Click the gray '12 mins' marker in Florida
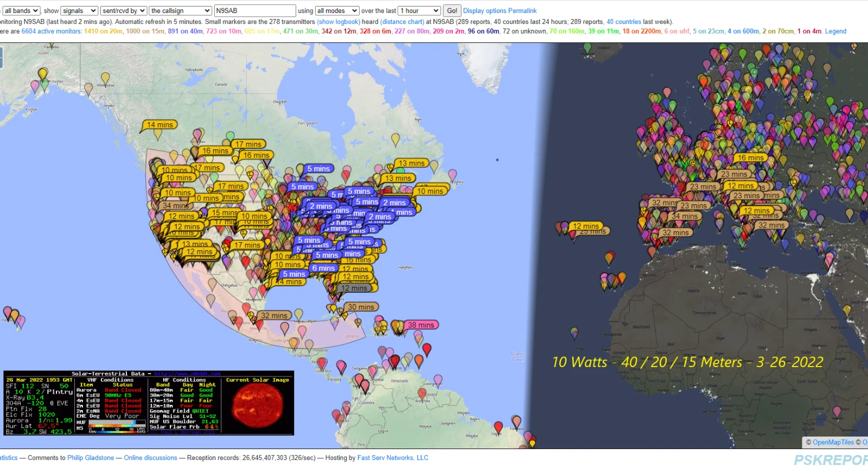 [x=354, y=288]
